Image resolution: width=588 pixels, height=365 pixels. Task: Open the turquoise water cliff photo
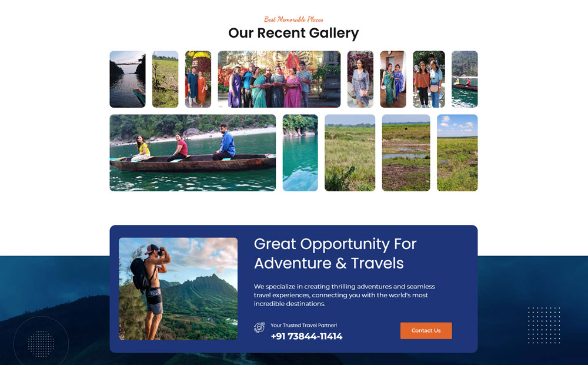pyautogui.click(x=300, y=153)
